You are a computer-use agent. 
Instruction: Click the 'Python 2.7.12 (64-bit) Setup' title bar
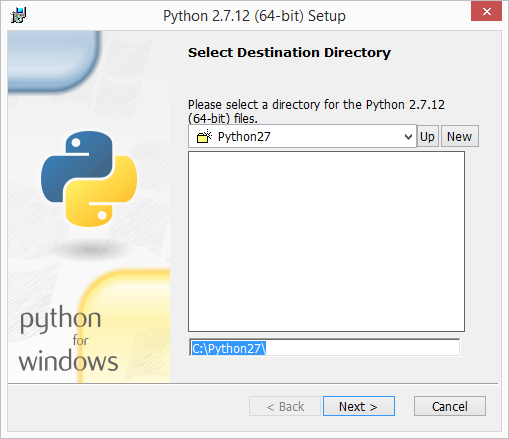point(254,16)
